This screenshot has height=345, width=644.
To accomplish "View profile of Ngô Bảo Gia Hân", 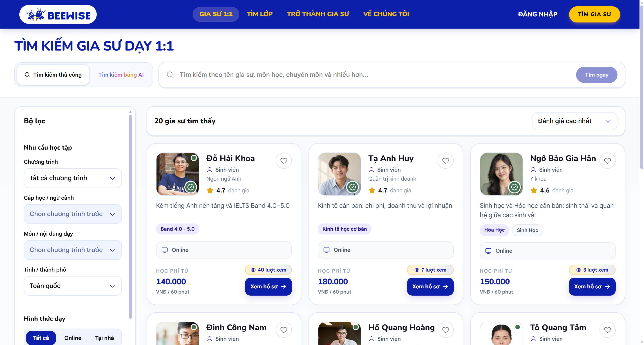I will point(592,287).
